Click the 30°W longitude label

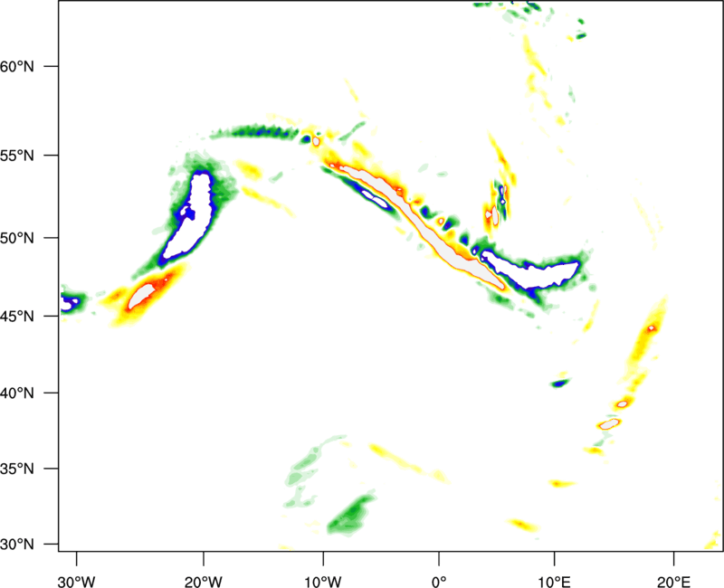click(x=76, y=582)
